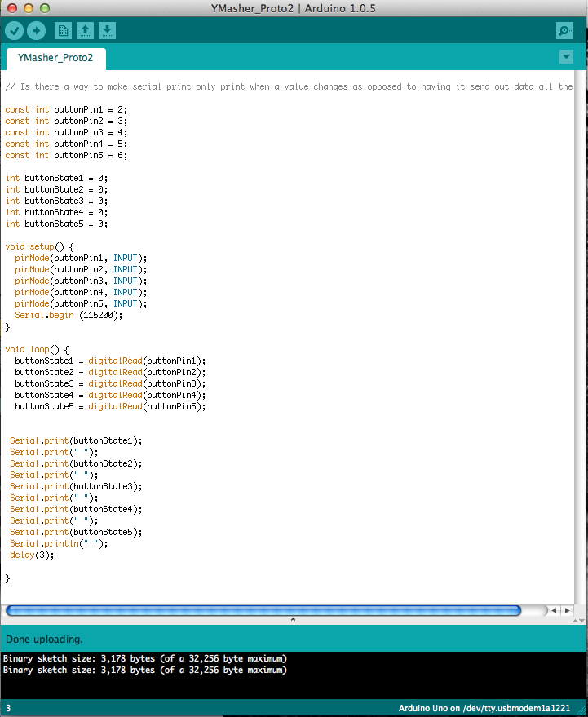Click the black console output area

(x=294, y=681)
